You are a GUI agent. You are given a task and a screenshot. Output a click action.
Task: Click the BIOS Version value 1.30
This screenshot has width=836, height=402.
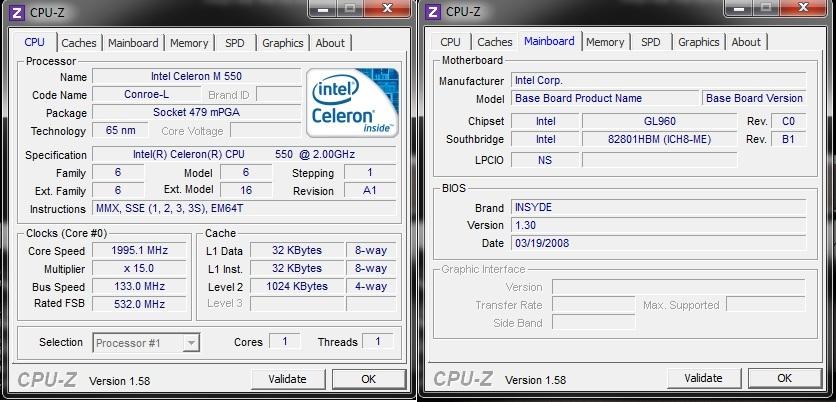pos(658,225)
